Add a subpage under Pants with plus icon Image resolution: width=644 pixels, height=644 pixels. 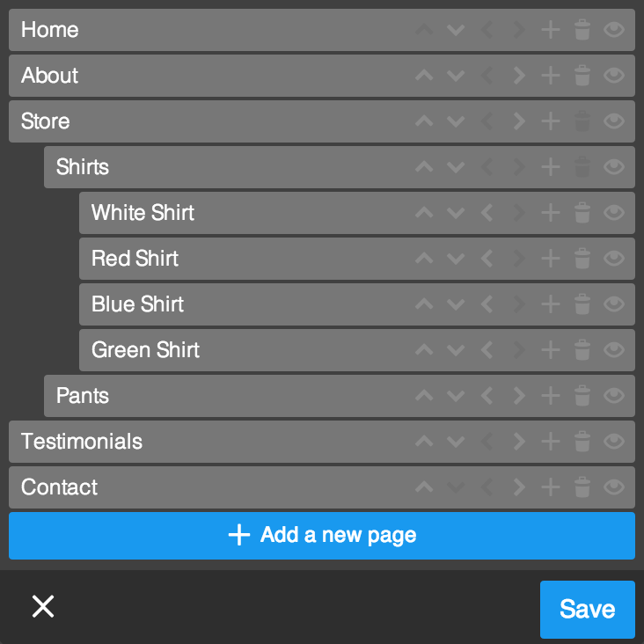[551, 396]
